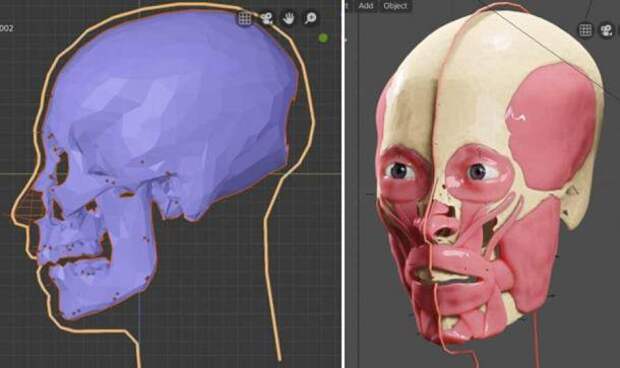Click camera view icon in right viewport

(x=607, y=30)
